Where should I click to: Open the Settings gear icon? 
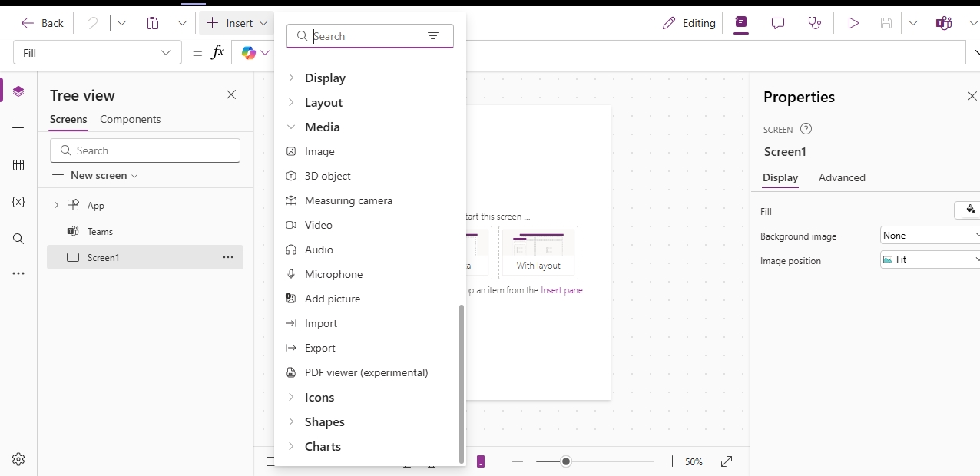coord(18,459)
